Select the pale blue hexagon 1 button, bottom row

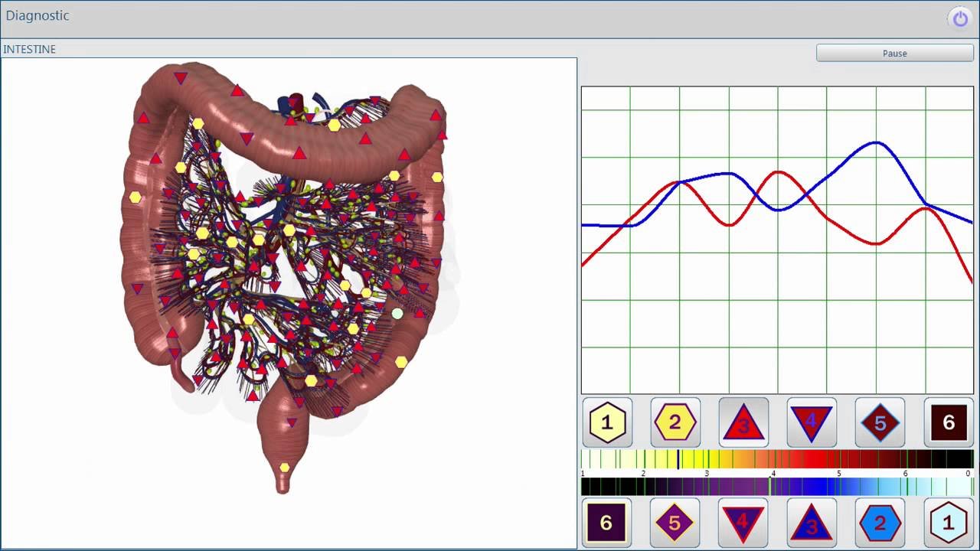[949, 523]
